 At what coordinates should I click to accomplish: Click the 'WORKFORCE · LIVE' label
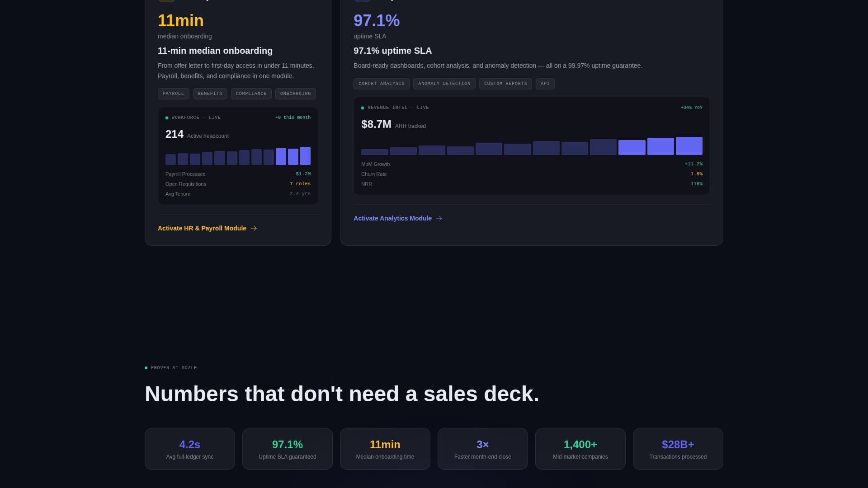tap(196, 117)
